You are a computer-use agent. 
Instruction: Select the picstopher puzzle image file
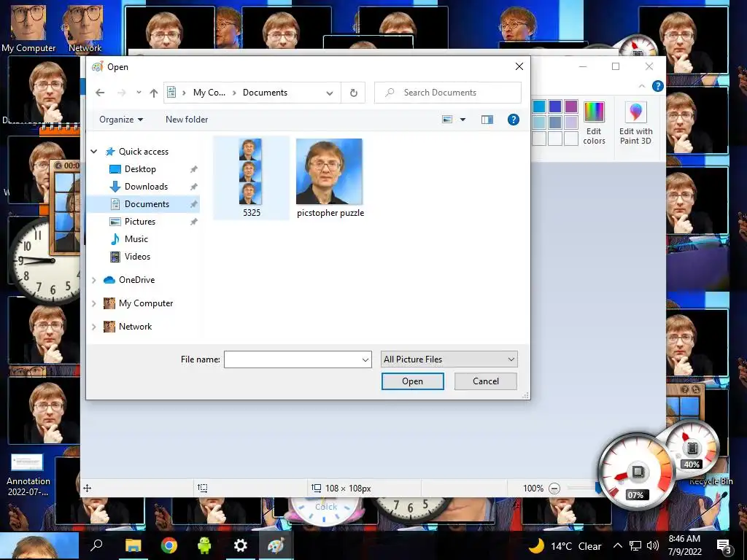[x=330, y=178]
